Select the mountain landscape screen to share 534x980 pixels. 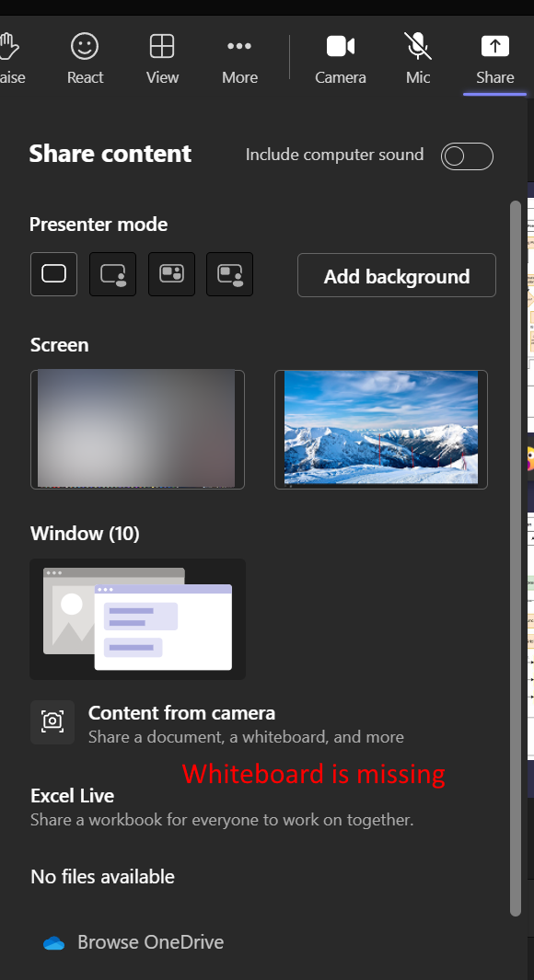click(380, 429)
